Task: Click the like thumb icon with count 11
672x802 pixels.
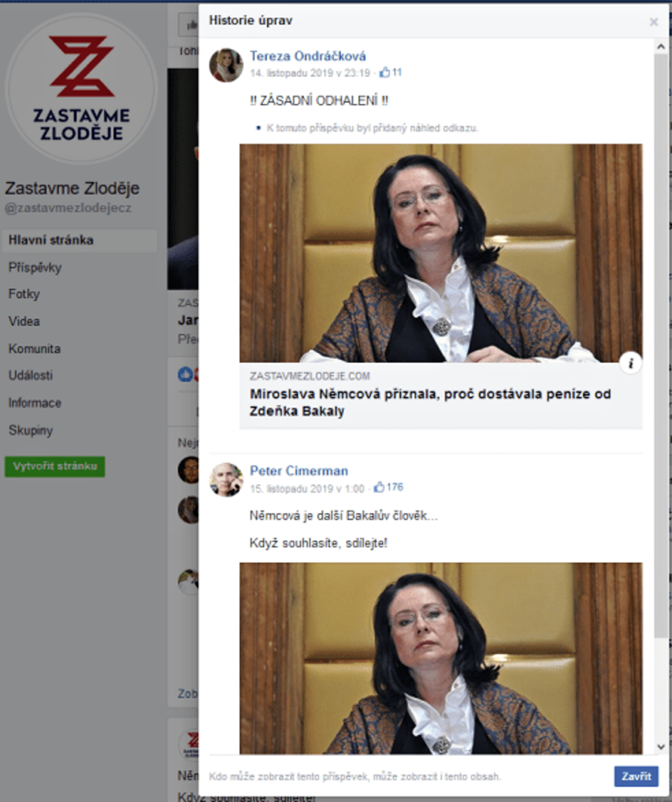Action: tap(384, 72)
